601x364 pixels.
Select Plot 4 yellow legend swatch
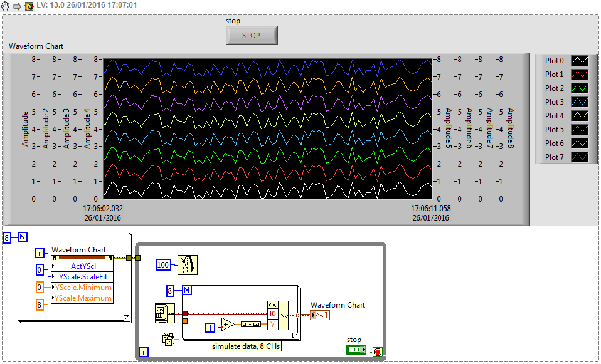tap(580, 116)
